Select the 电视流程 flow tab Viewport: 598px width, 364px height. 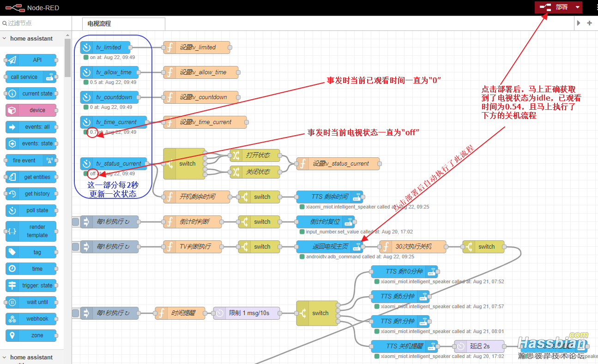[123, 24]
